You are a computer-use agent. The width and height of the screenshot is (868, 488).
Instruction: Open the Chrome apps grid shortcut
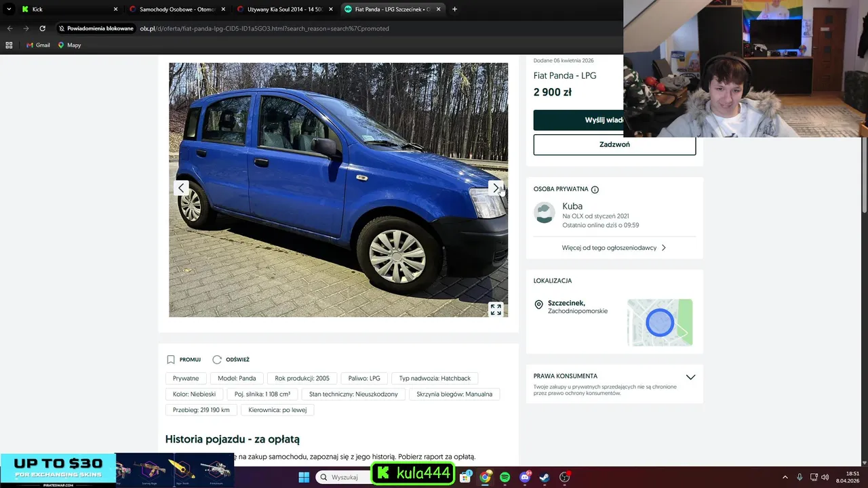[x=9, y=45]
